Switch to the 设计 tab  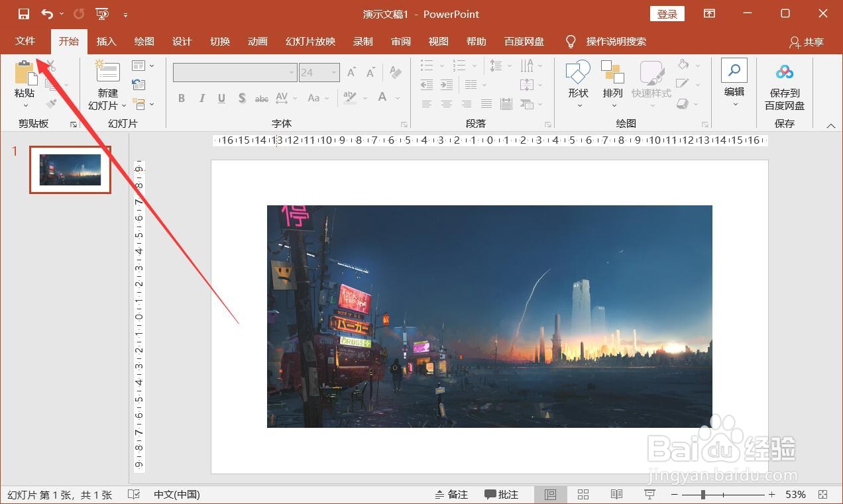182,41
